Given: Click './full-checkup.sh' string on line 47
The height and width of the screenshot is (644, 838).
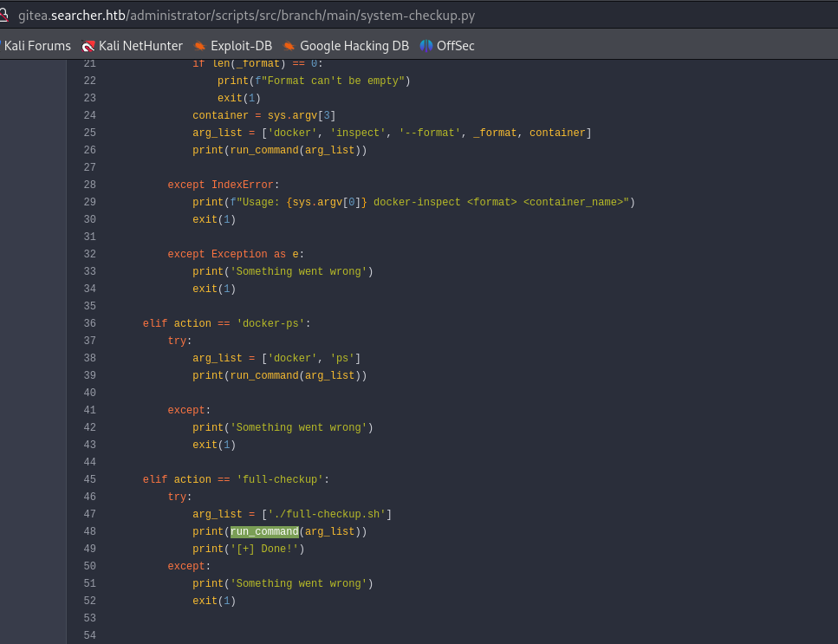Looking at the screenshot, I should click(327, 514).
